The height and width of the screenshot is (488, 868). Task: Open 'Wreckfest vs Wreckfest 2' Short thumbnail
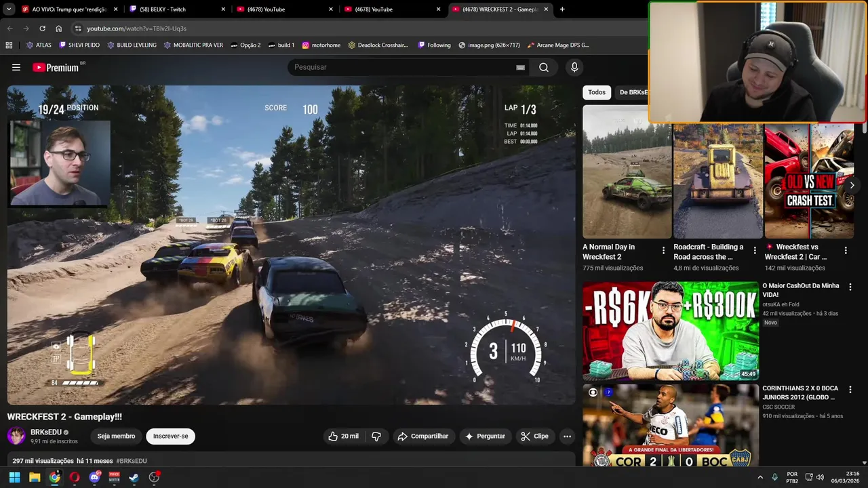pos(809,180)
